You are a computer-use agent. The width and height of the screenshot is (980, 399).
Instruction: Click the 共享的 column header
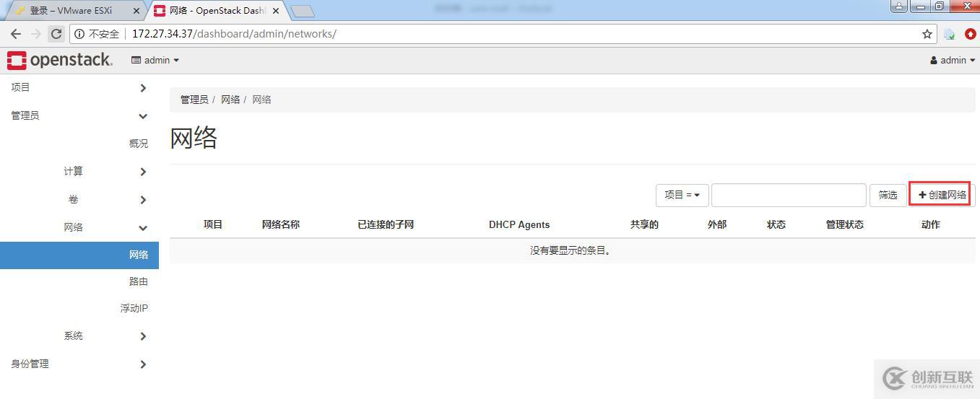(x=644, y=224)
